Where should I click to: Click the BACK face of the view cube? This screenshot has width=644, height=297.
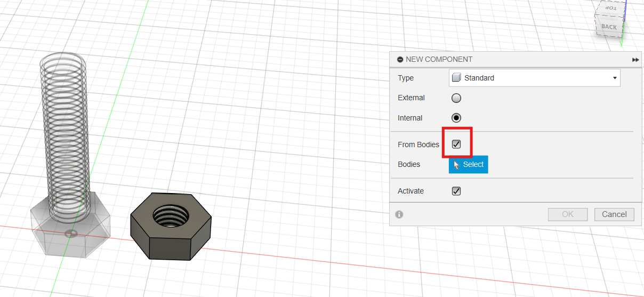click(608, 26)
